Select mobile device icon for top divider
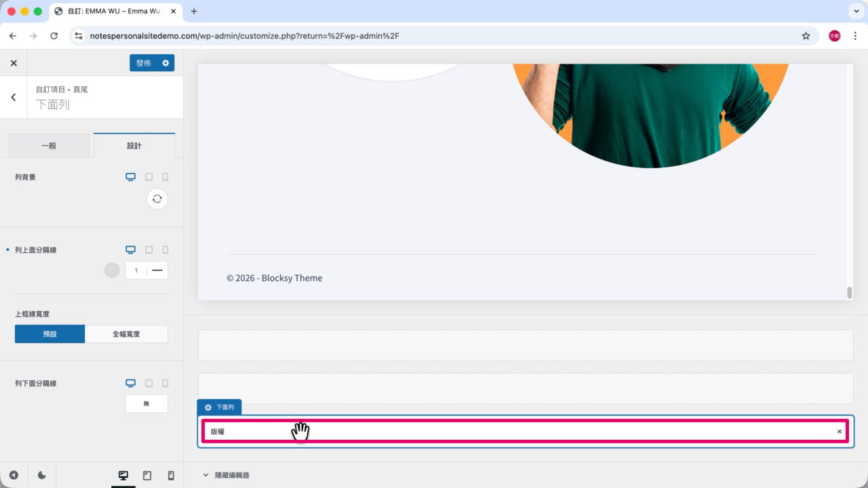868x488 pixels. [165, 250]
